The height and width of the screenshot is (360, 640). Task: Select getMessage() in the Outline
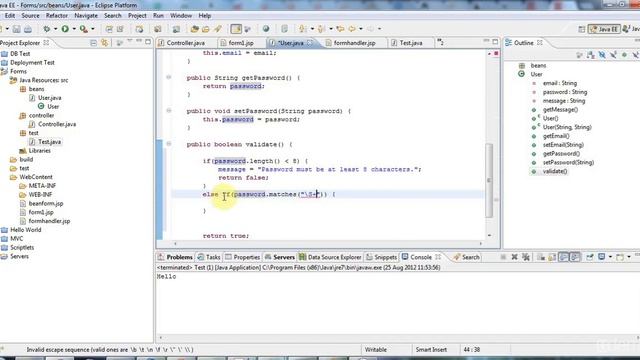560,110
